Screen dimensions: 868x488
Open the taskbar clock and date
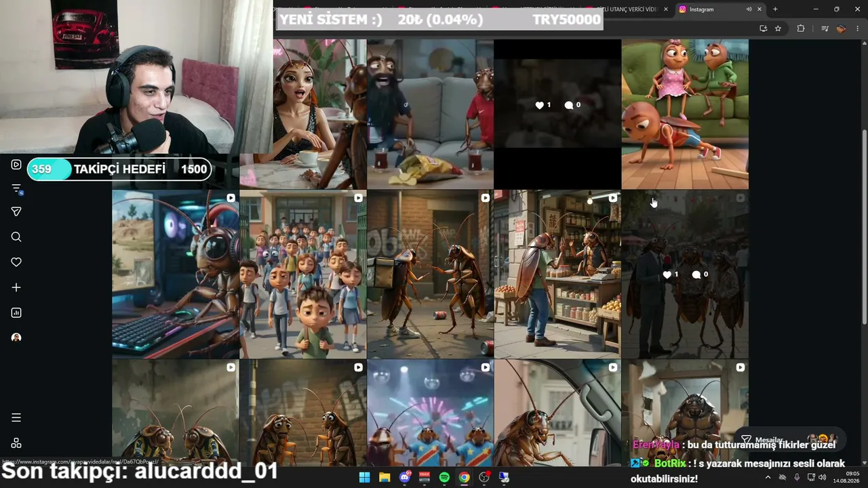[x=846, y=477]
